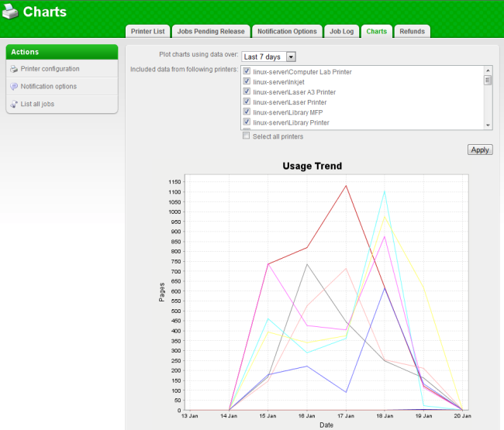Click the Pages axis label
The height and width of the screenshot is (430, 504).
click(162, 292)
